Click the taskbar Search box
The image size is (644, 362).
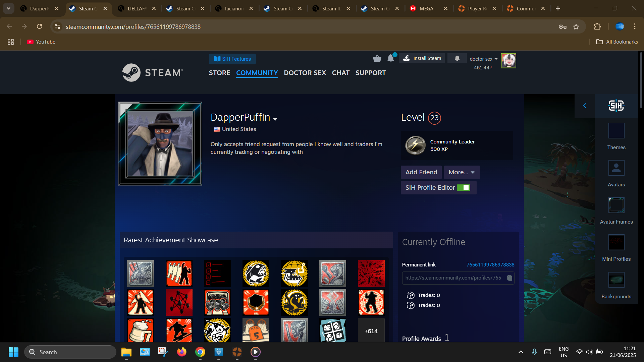click(x=70, y=352)
